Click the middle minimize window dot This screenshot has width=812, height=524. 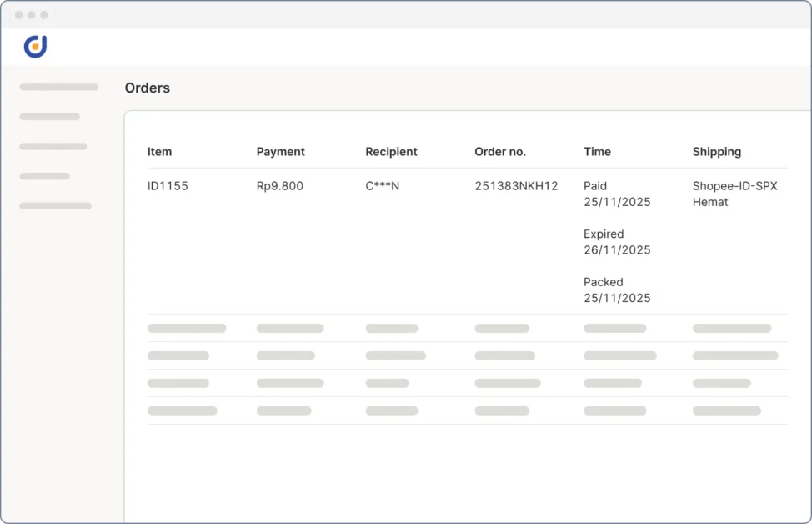pos(32,15)
